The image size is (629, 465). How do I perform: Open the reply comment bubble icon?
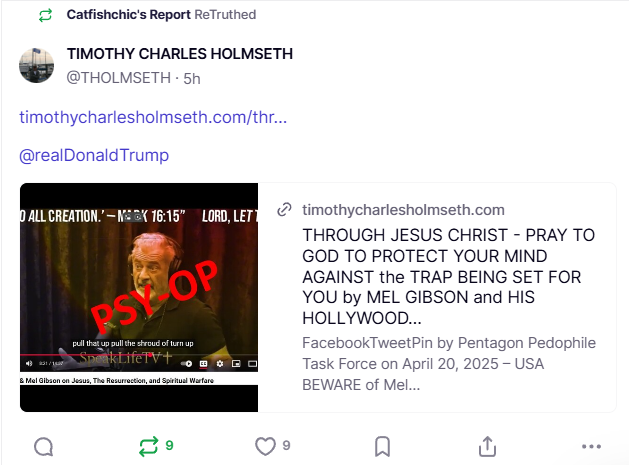tap(44, 447)
